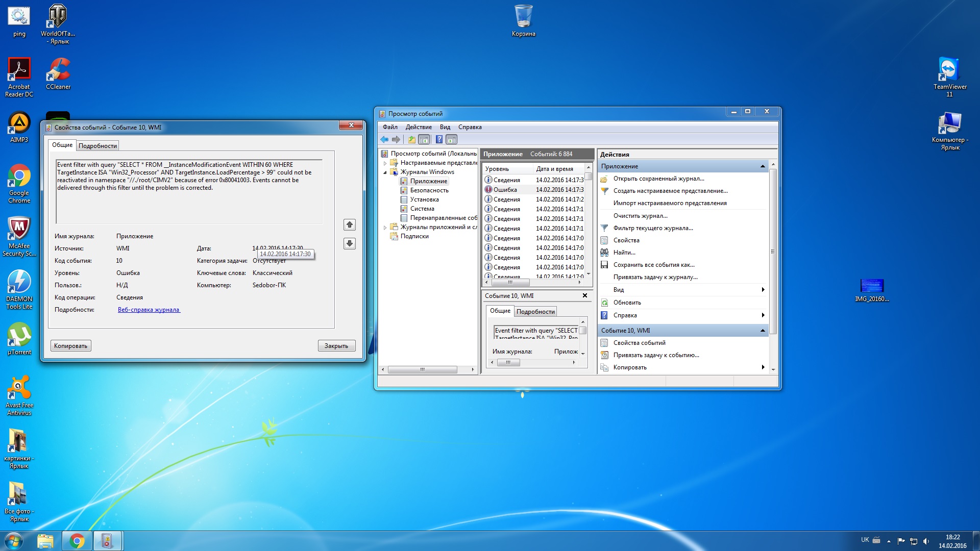This screenshot has height=551, width=980.
Task: Click the floppy disk Сохранить все события icon
Action: click(604, 265)
